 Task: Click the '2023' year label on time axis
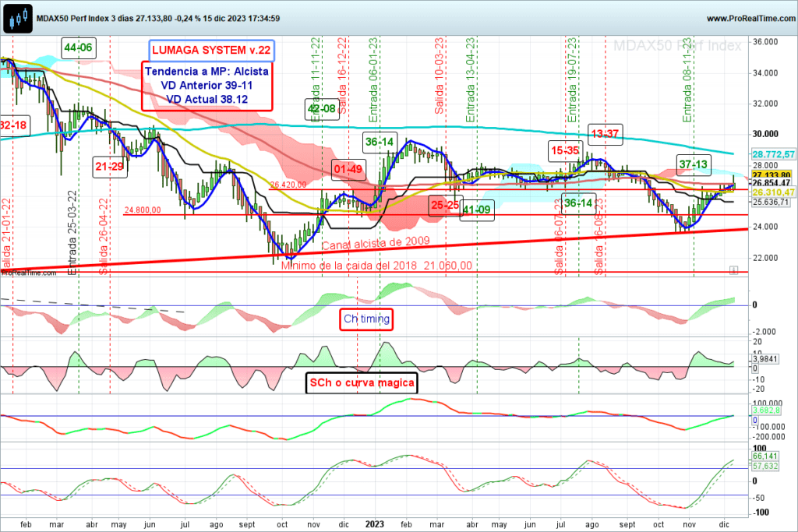coord(375,524)
